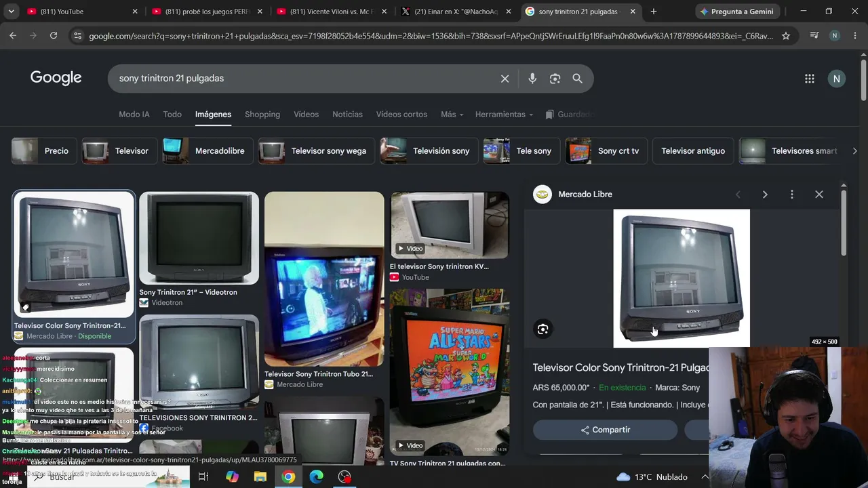This screenshot has height=488, width=868.
Task: Open the Google account avatar N
Action: coord(837,79)
